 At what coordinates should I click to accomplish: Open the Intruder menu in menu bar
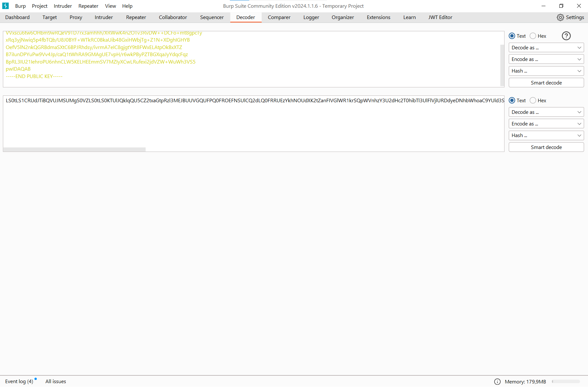(x=63, y=6)
